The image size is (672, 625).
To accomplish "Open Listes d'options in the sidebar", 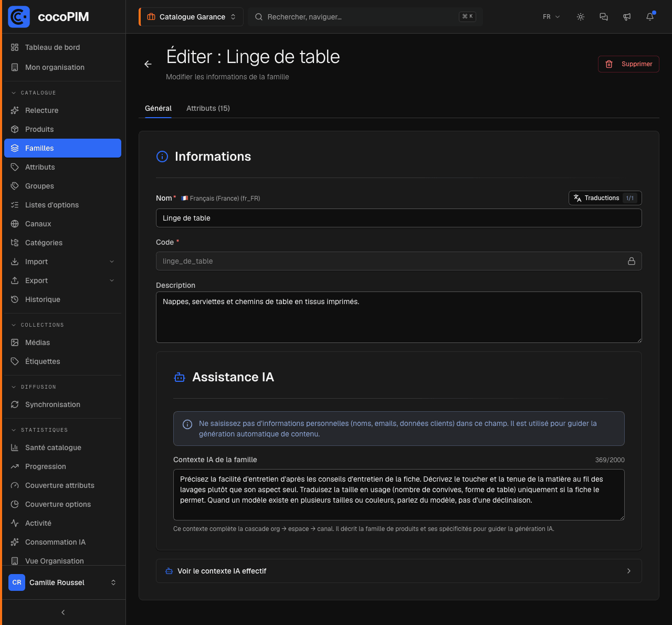I will tap(62, 205).
